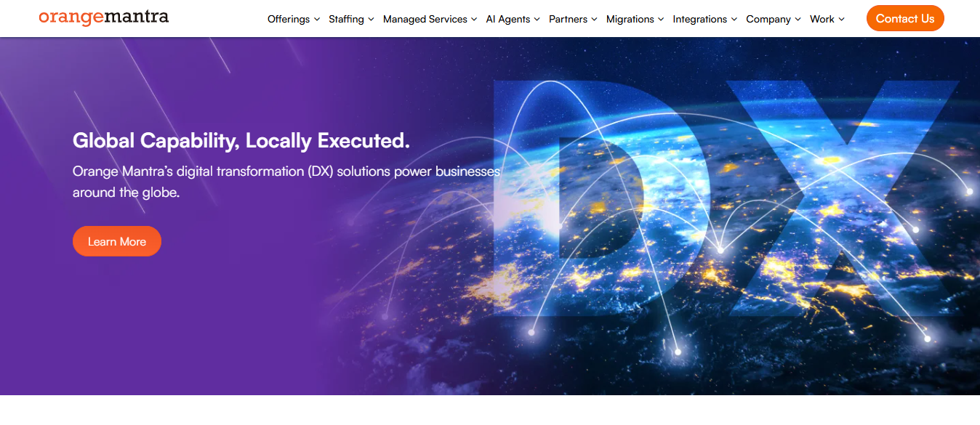980x425 pixels.
Task: Expand the Managed Services chevron arrow
Action: click(474, 20)
